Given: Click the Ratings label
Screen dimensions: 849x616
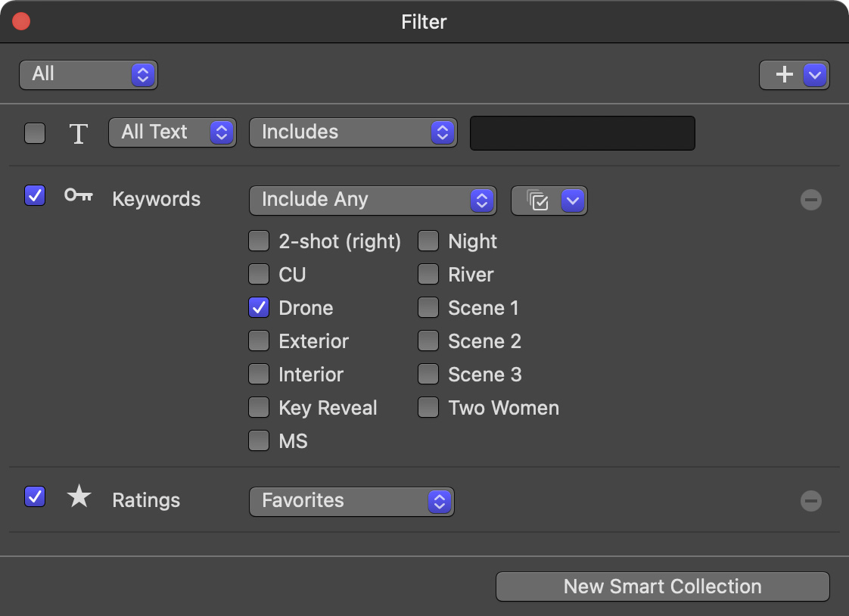Looking at the screenshot, I should 146,500.
